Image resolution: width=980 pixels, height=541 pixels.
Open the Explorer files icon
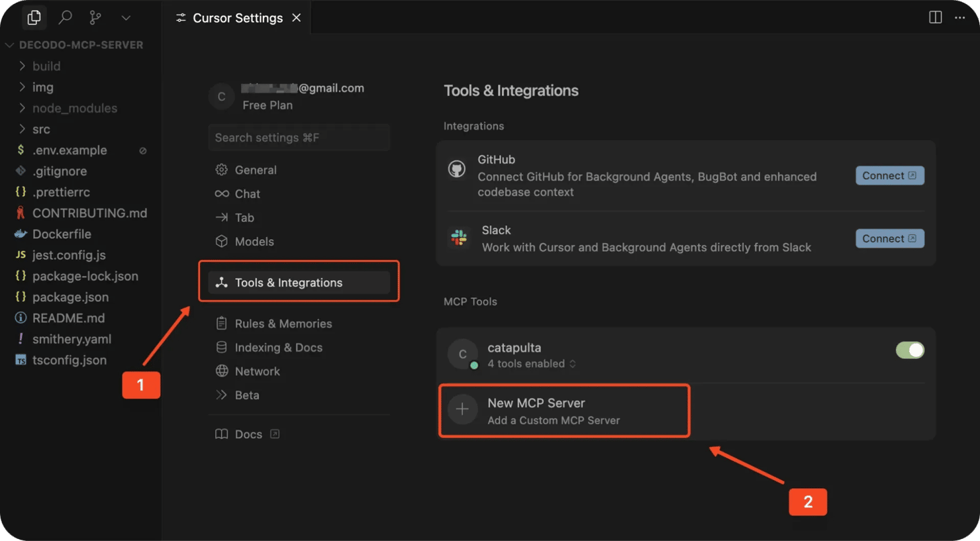coord(34,17)
